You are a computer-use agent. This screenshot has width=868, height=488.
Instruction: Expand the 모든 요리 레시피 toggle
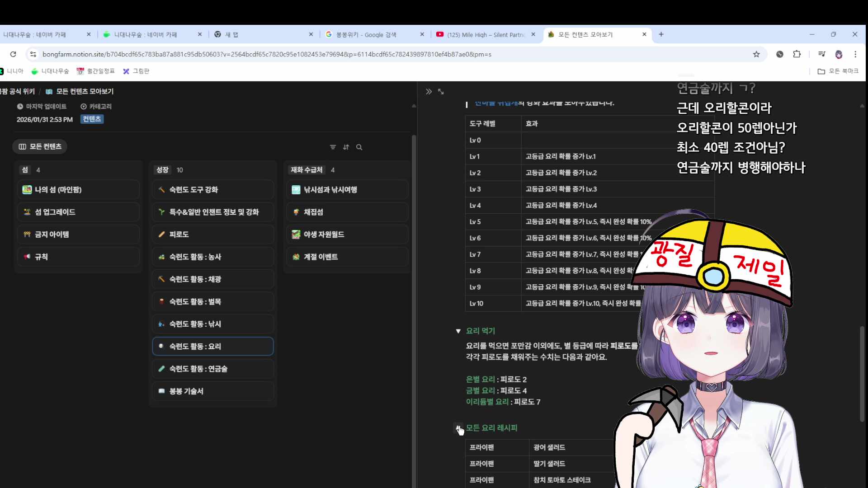click(458, 428)
